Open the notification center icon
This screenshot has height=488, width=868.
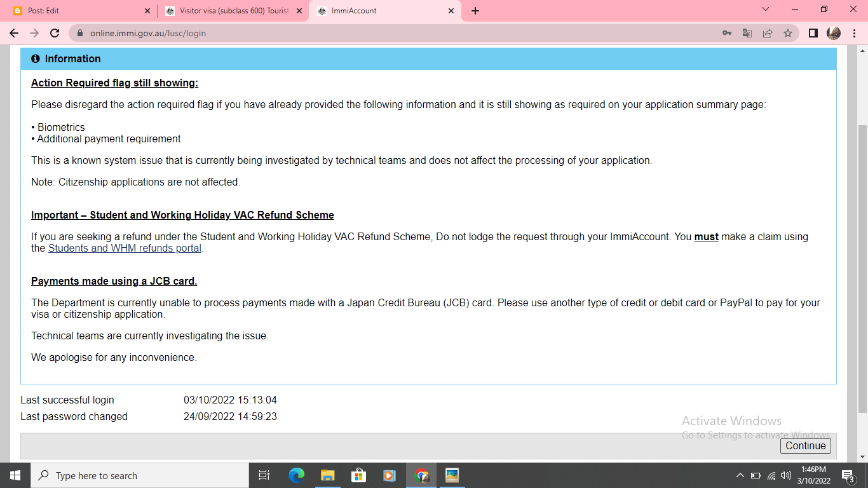pos(848,475)
